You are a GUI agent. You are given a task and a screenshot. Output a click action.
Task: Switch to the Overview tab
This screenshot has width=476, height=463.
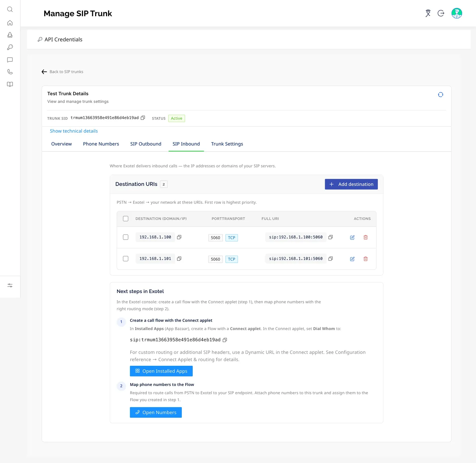coord(61,144)
